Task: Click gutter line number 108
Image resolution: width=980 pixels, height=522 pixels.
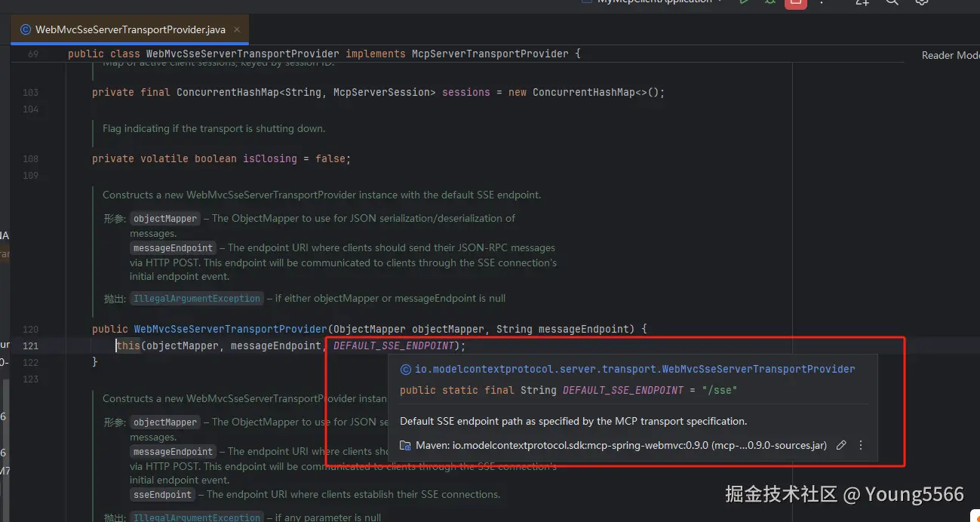Action: tap(30, 158)
